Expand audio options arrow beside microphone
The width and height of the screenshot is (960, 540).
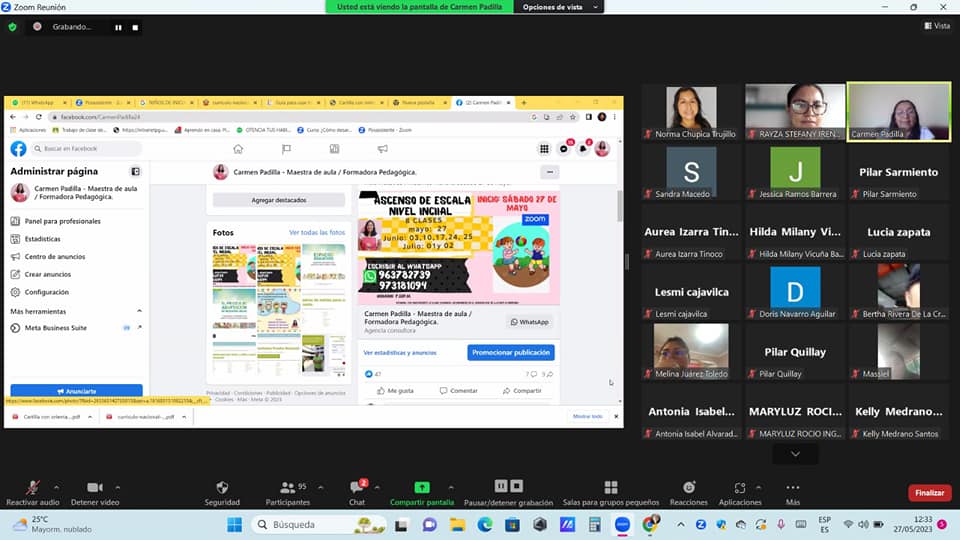click(x=56, y=488)
